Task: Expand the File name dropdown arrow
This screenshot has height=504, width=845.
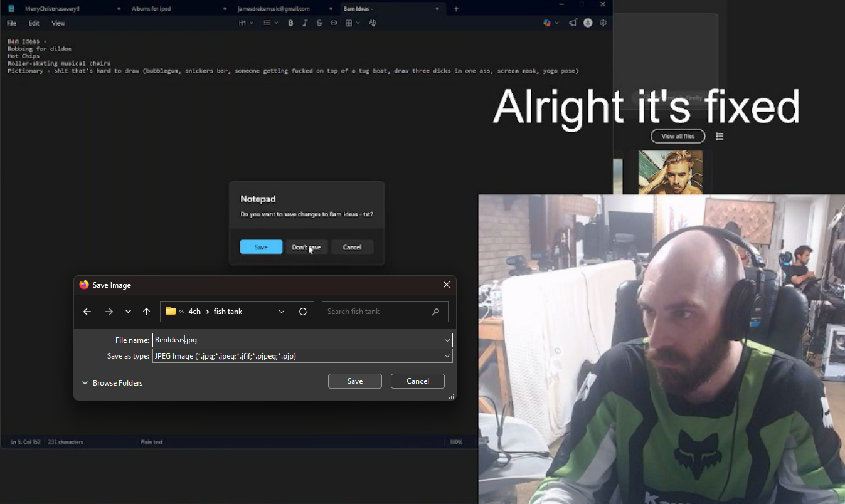Action: coord(447,340)
